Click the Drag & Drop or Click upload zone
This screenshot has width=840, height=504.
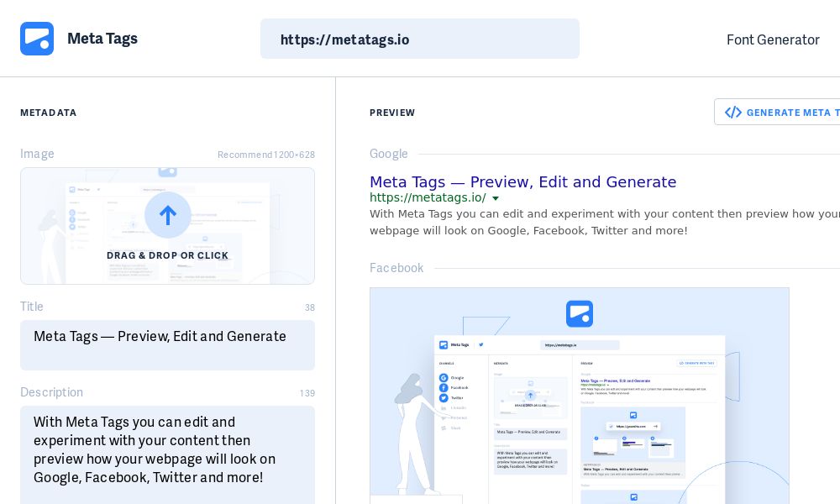point(167,255)
